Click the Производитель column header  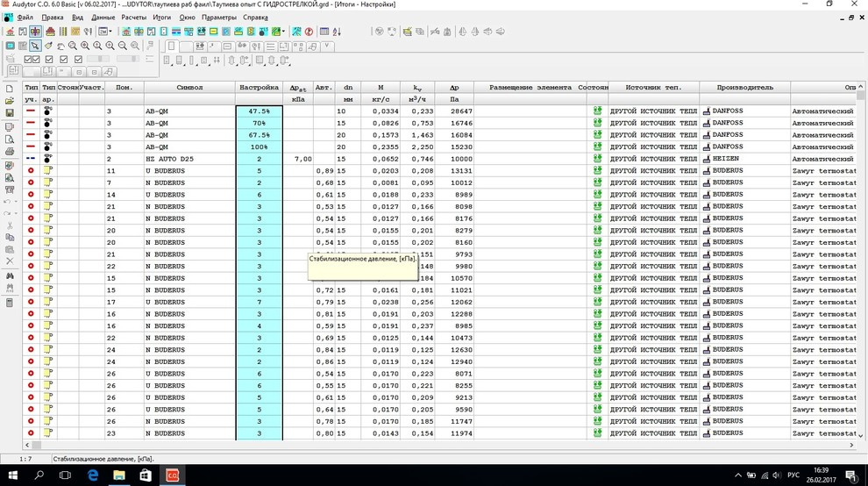[x=744, y=88]
